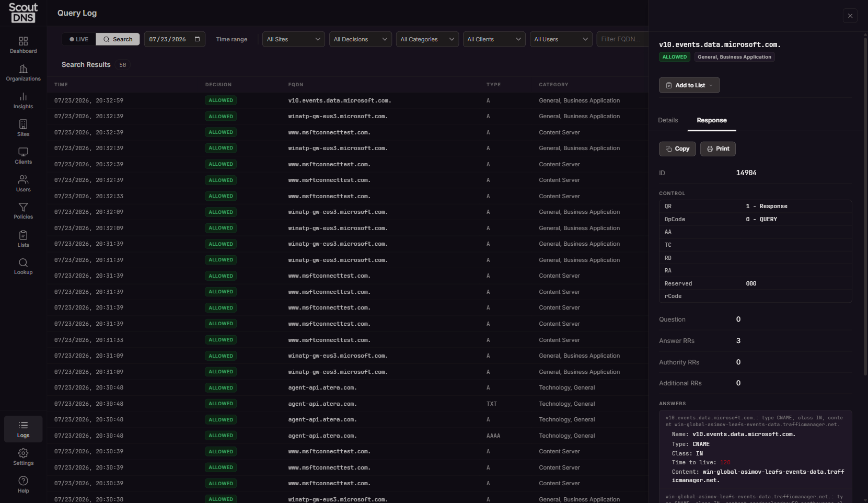
Task: Click the 07/23/2026 date field
Action: (x=175, y=39)
